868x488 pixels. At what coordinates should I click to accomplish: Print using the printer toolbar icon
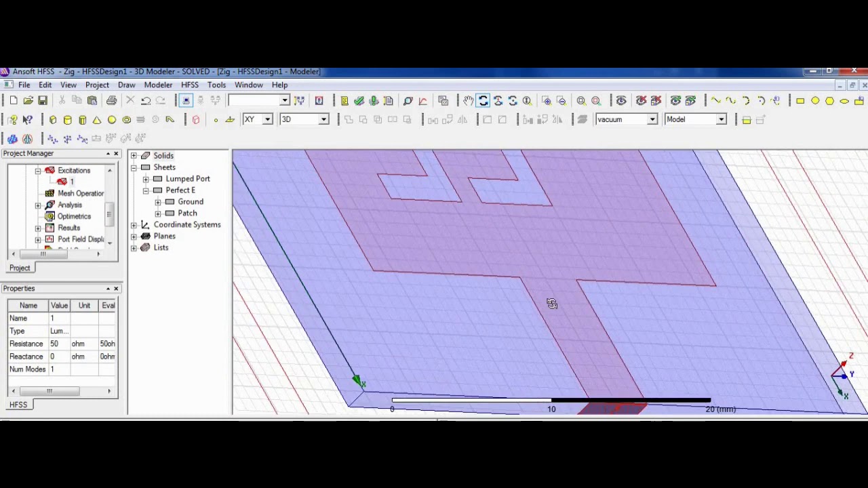111,100
